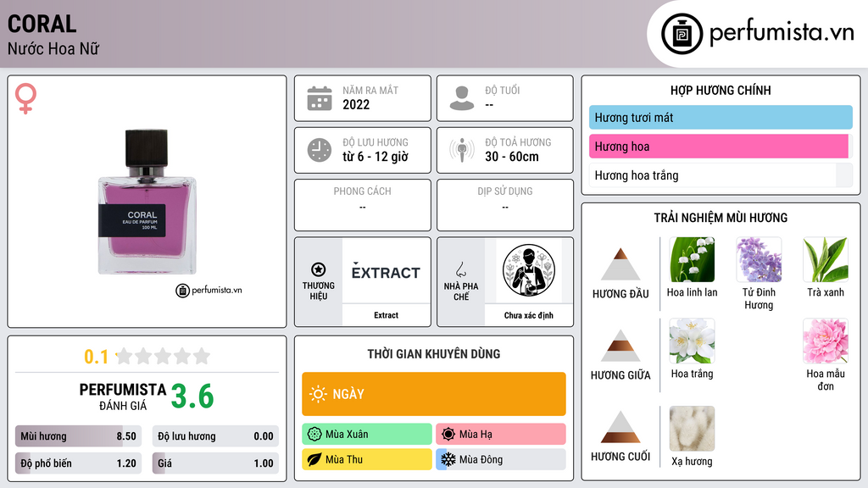Click the sun icon in Ngày bar
The width and height of the screenshot is (868, 488).
318,394
